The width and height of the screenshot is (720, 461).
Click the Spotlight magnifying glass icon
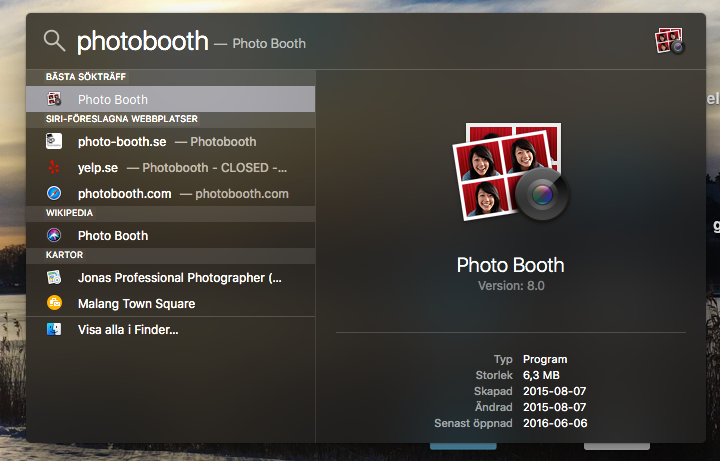pyautogui.click(x=54, y=40)
